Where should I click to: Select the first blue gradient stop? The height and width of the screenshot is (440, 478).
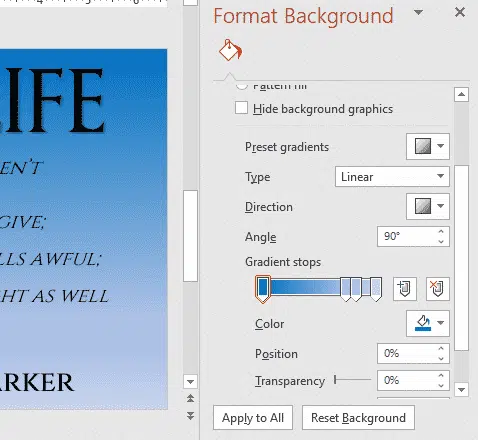point(263,289)
